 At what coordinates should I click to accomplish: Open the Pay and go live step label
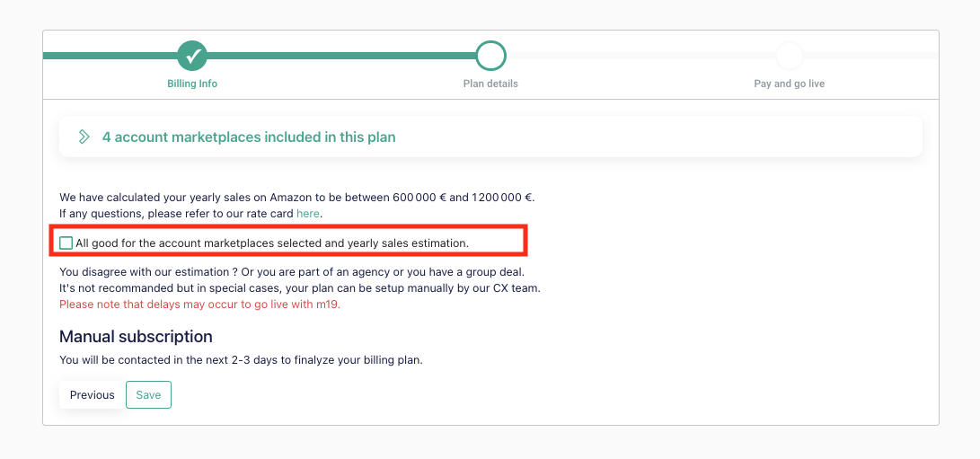(x=790, y=84)
